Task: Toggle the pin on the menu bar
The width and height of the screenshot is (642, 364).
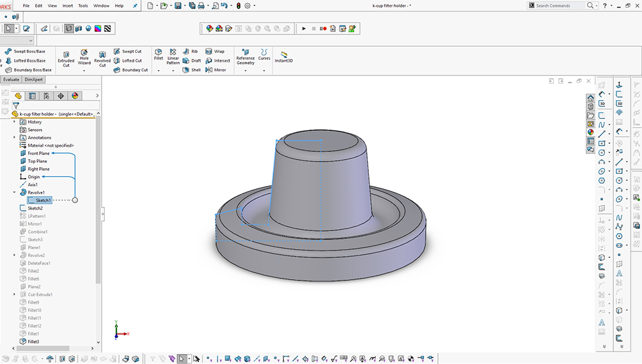Action: tap(135, 6)
